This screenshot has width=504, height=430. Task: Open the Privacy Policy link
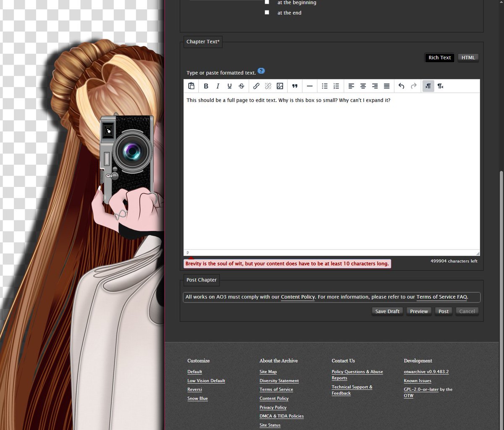[x=273, y=407]
